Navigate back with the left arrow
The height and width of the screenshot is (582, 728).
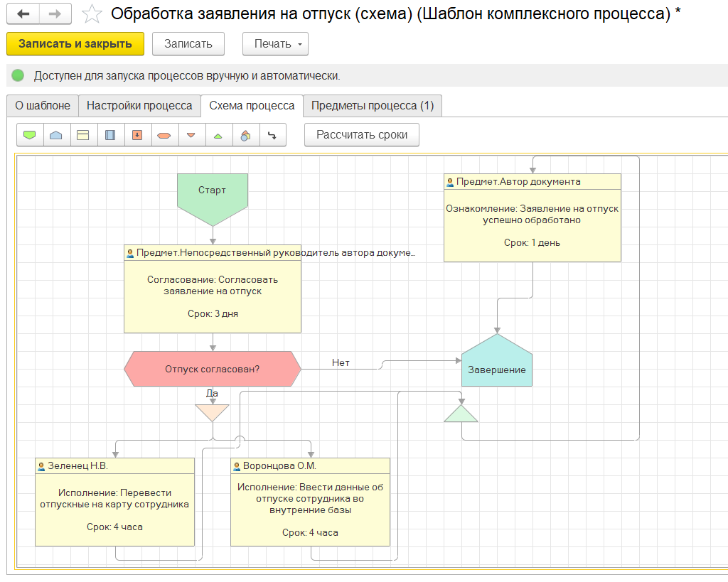pyautogui.click(x=23, y=14)
